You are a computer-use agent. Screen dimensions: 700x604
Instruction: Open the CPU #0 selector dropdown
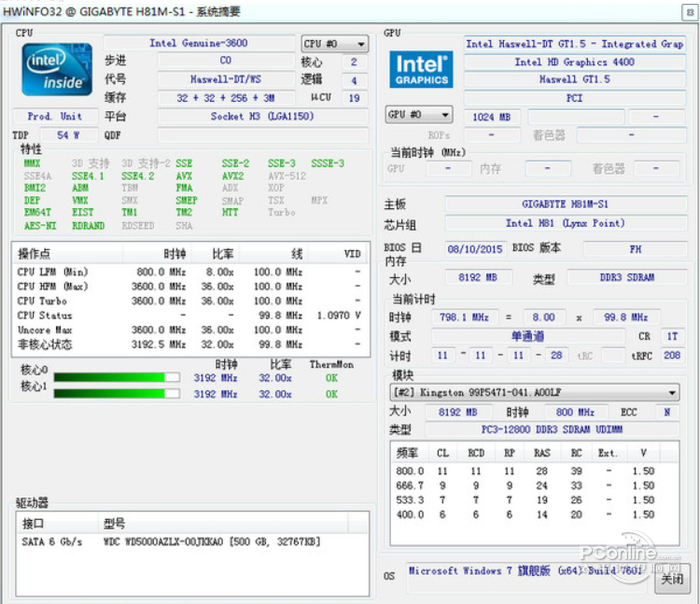tap(334, 44)
